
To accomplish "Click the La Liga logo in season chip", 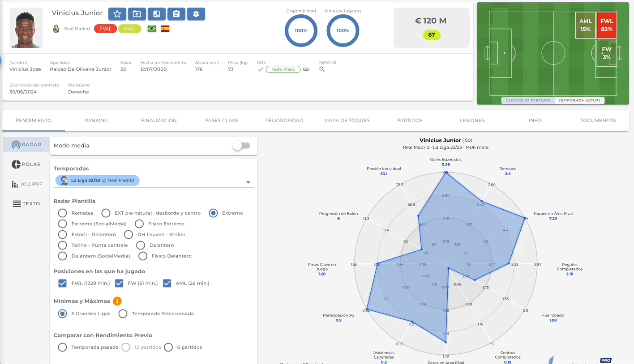I will tap(64, 181).
